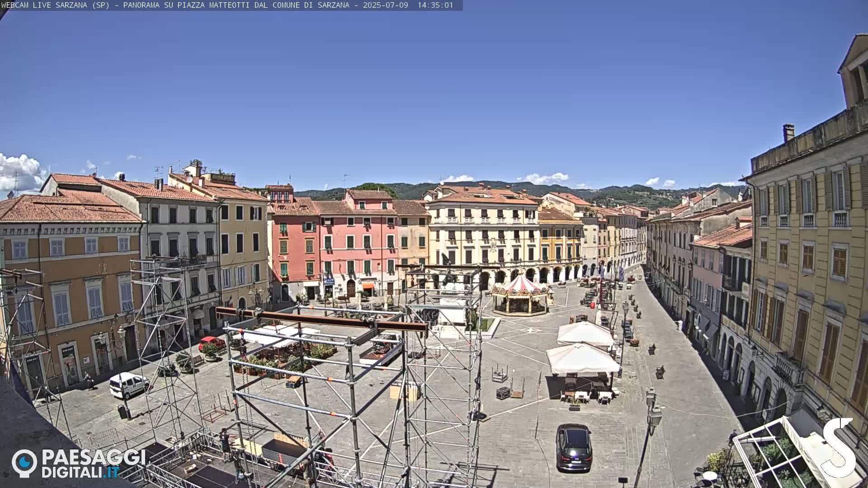
Task: Click the timestamp 14:35:01 in the header
Action: (x=435, y=5)
